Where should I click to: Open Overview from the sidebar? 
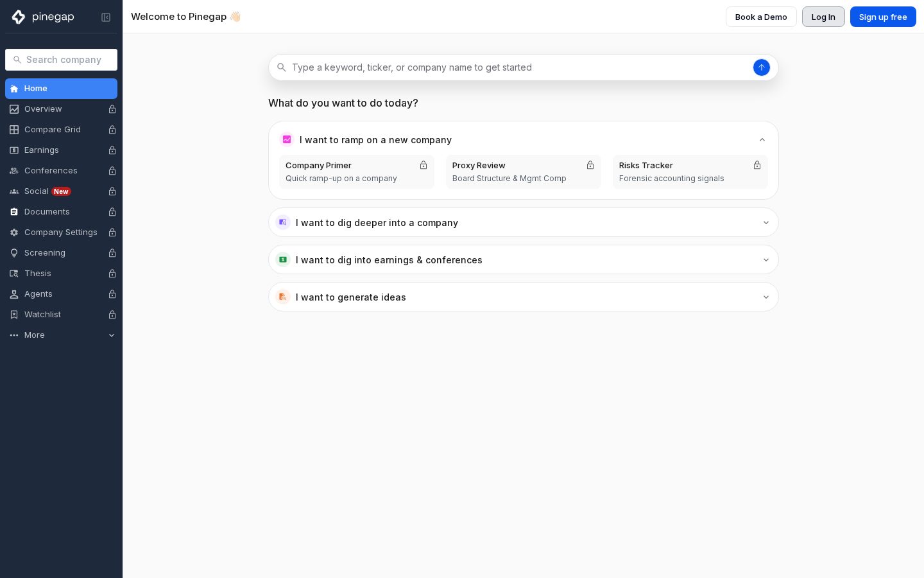[x=61, y=109]
